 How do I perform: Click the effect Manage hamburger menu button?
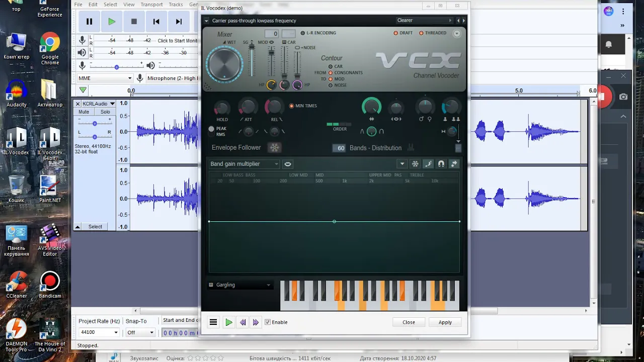click(213, 322)
